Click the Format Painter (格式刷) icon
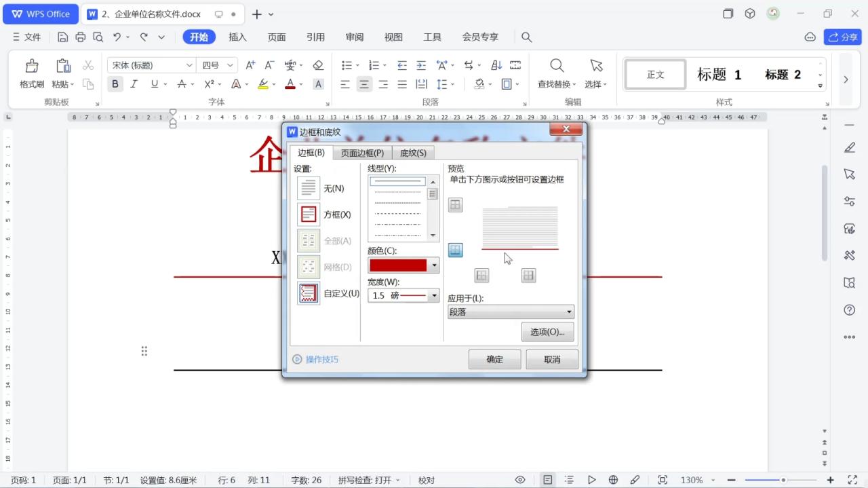This screenshot has width=868, height=488. click(x=32, y=66)
